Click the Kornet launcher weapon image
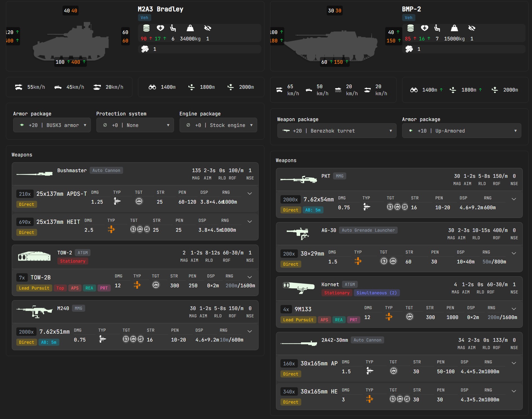532x419 pixels. pyautogui.click(x=299, y=288)
